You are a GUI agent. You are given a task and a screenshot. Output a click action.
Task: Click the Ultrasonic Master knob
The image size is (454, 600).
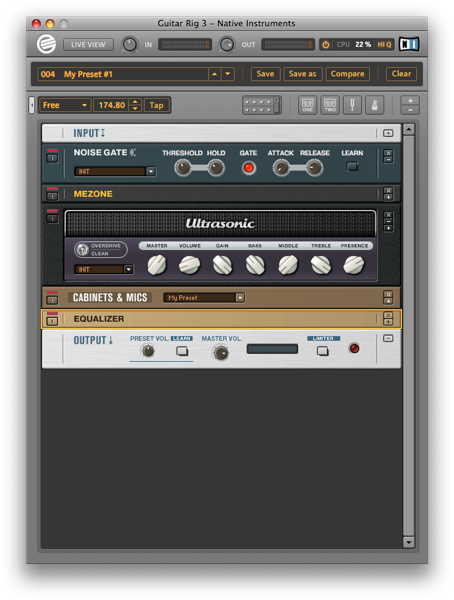[157, 265]
